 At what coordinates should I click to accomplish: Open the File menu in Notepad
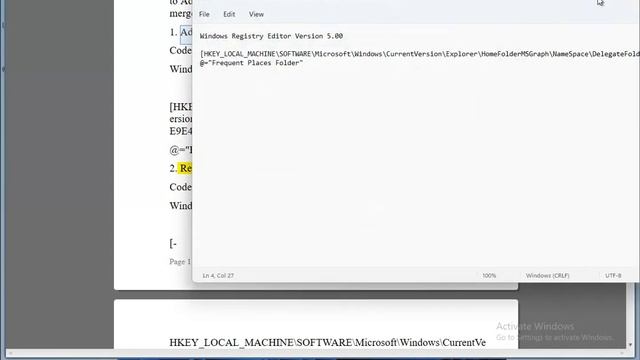click(x=204, y=14)
